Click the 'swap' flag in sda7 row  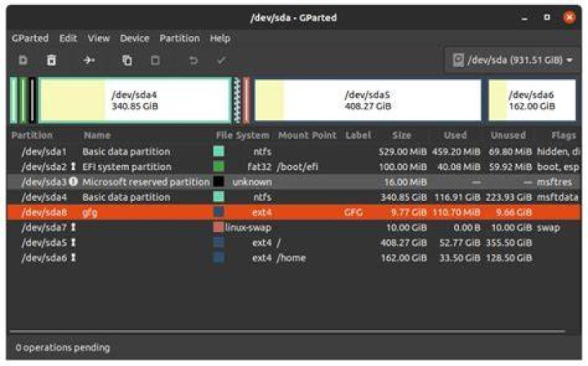coord(548,228)
